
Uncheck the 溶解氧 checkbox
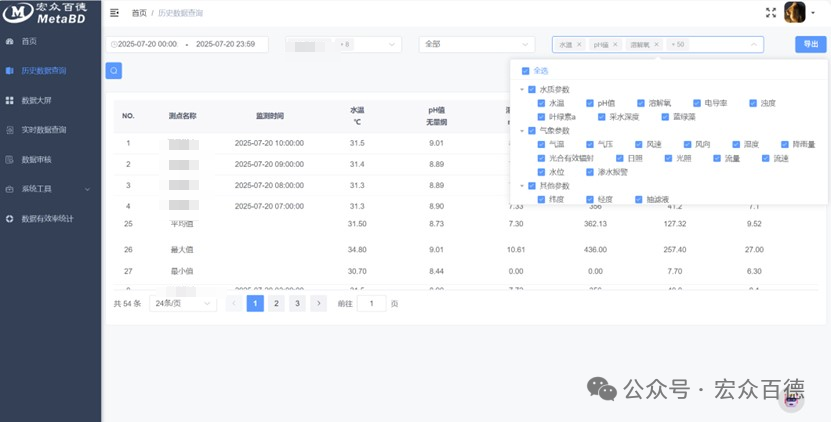(641, 103)
